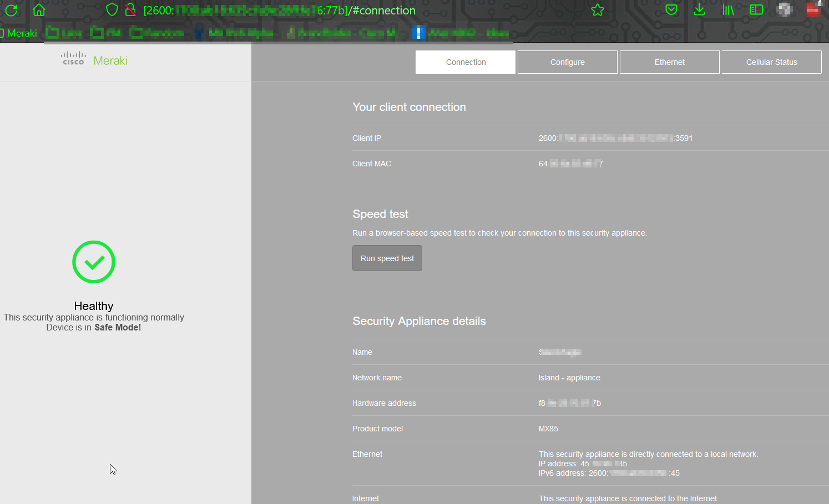
Task: Open red extension icon in toolbar
Action: click(813, 9)
